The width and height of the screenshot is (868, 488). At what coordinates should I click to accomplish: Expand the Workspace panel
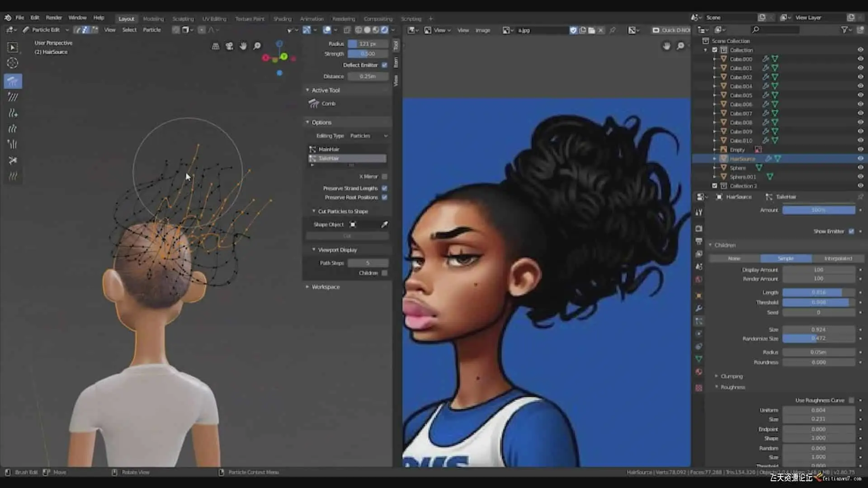point(325,287)
